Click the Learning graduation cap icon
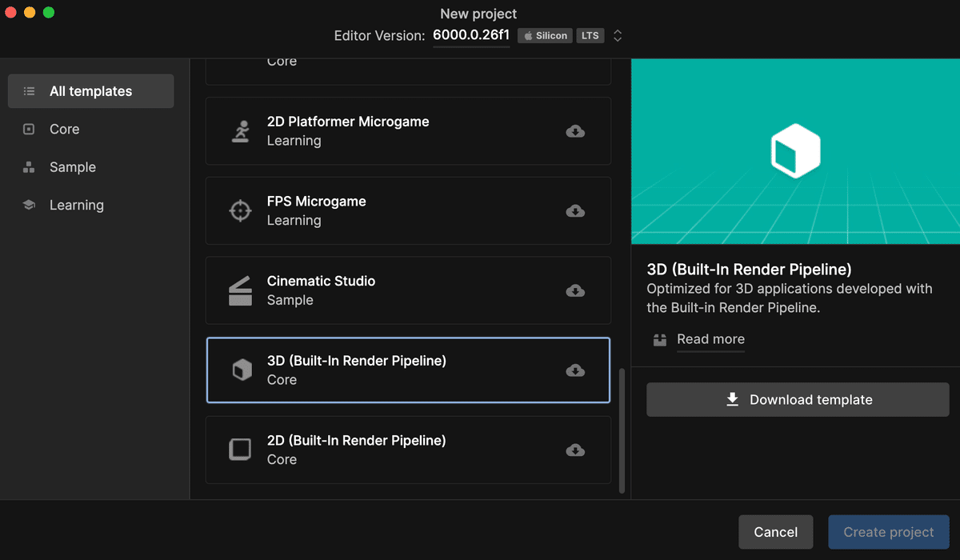 click(30, 205)
